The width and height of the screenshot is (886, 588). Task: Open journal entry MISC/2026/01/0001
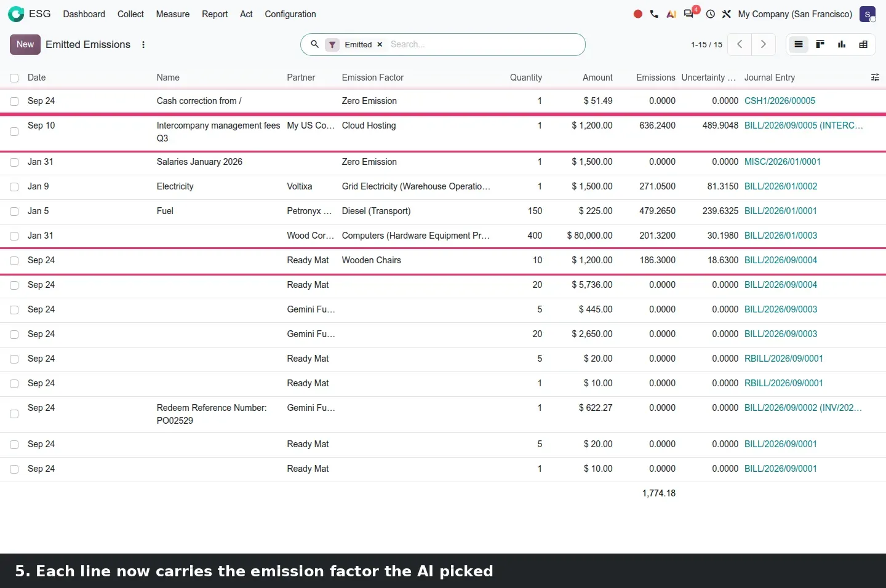point(783,162)
